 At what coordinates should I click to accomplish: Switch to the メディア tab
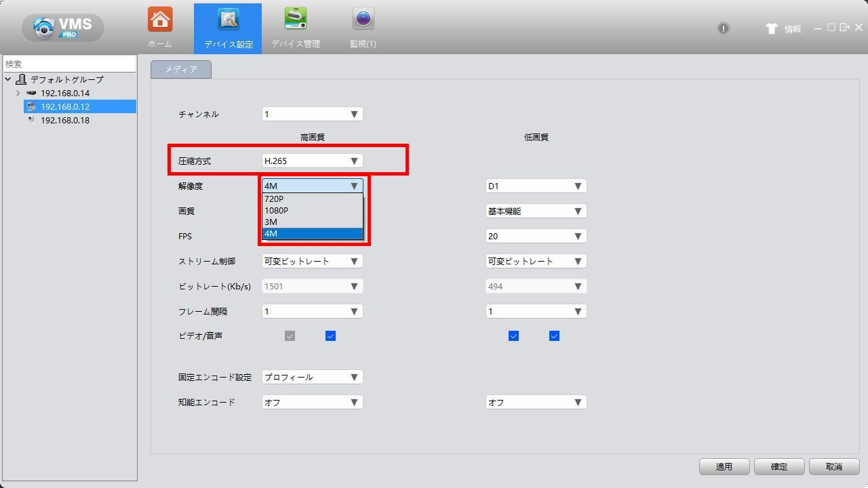[181, 70]
